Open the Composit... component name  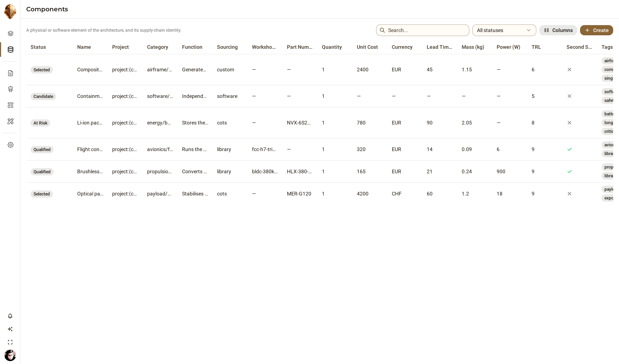pyautogui.click(x=90, y=70)
